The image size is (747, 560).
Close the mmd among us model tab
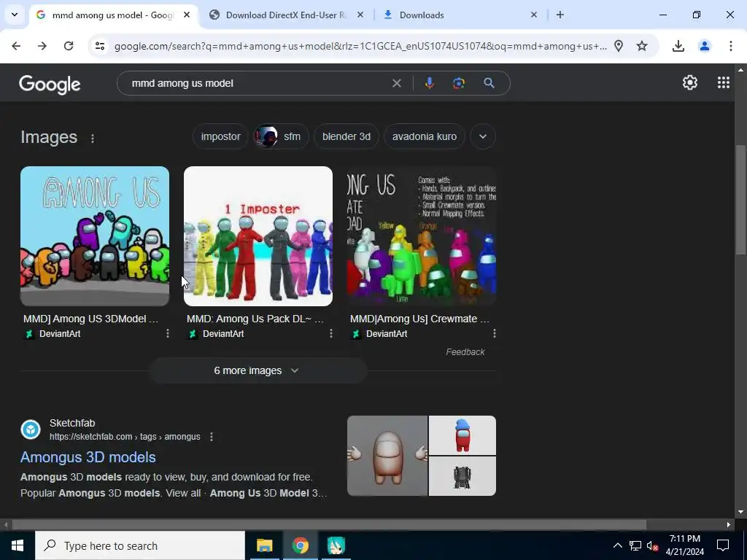(187, 15)
